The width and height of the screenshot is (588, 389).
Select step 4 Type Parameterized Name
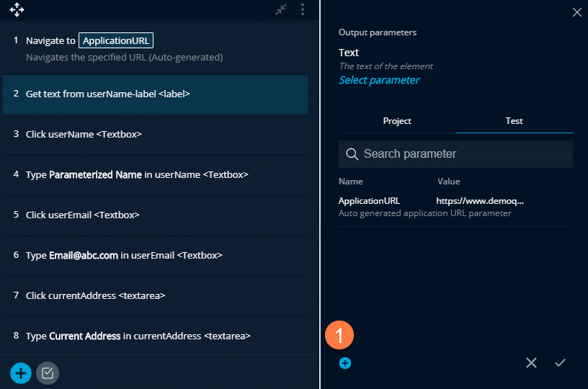[x=155, y=175]
